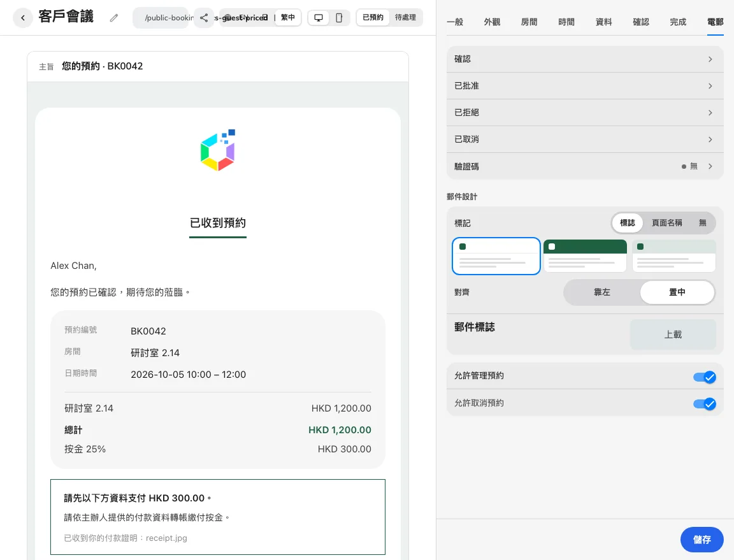Switch preview to desktop view icon
This screenshot has height=560, width=734.
pyautogui.click(x=319, y=18)
